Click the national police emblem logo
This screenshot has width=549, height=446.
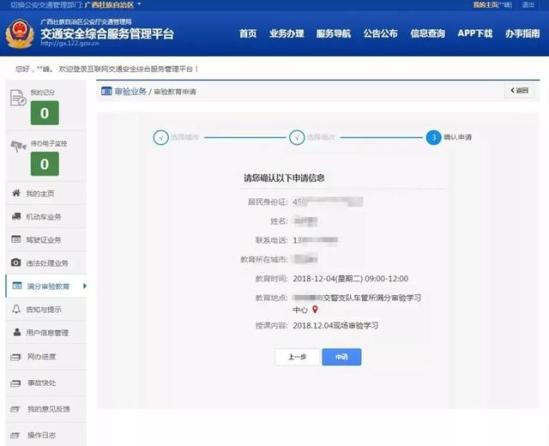pos(20,34)
